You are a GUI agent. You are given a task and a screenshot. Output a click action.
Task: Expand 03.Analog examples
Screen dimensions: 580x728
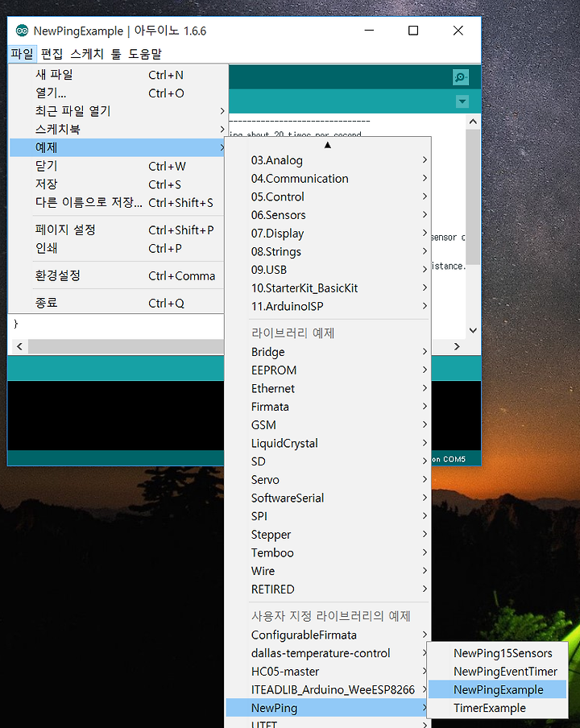[x=328, y=160]
